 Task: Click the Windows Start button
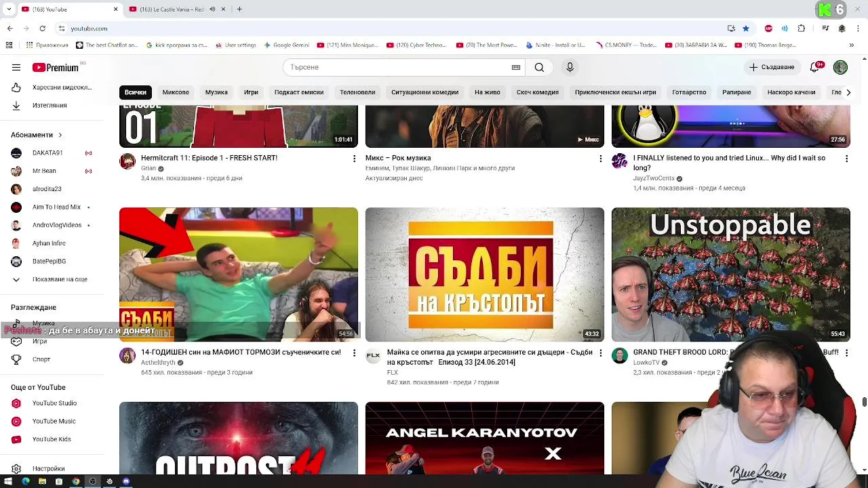click(9, 481)
